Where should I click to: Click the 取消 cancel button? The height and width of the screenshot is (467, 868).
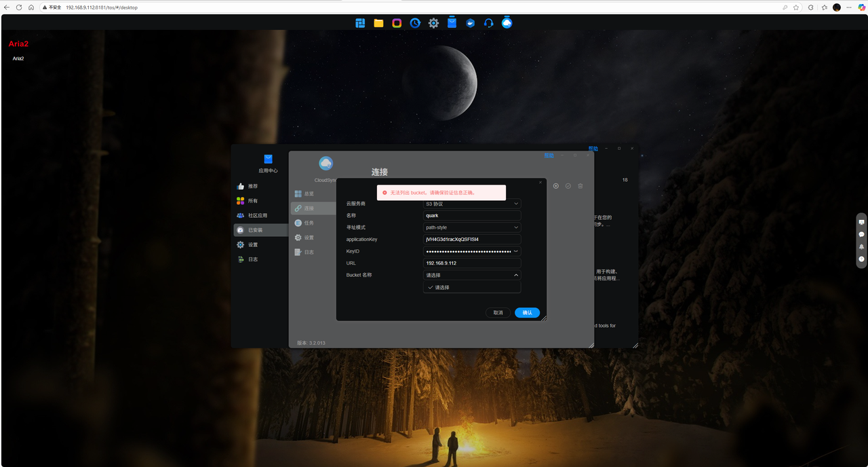coord(498,313)
